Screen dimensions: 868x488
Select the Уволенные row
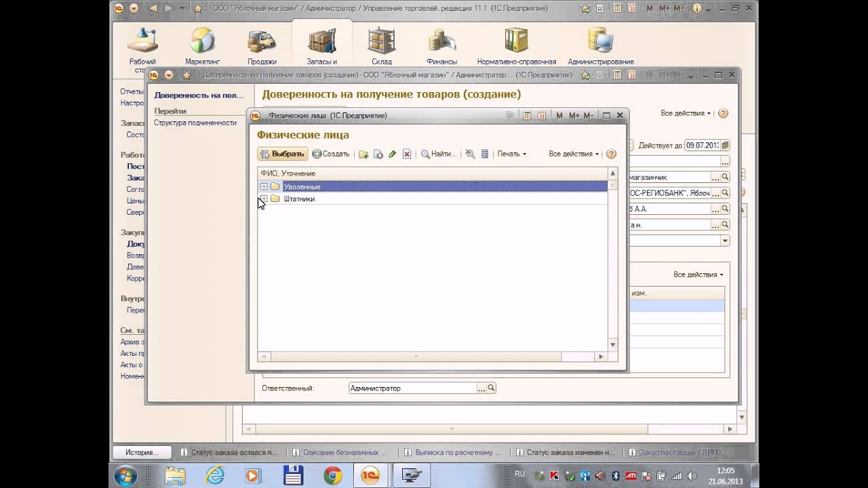pyautogui.click(x=433, y=186)
